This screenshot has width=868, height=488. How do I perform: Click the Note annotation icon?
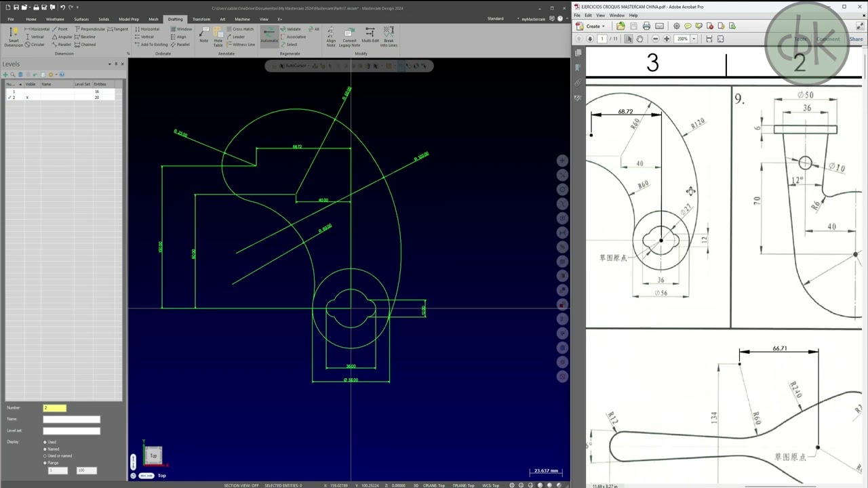pyautogui.click(x=203, y=36)
